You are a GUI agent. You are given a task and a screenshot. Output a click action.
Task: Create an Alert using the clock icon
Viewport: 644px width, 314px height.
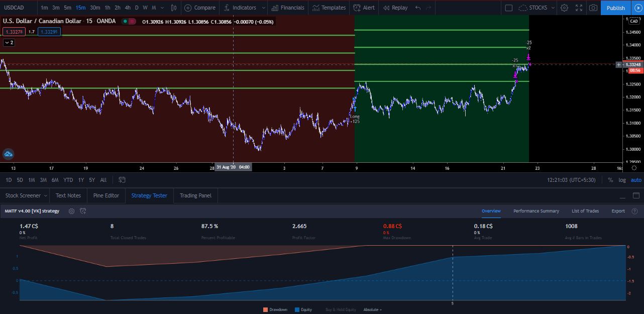tap(356, 8)
